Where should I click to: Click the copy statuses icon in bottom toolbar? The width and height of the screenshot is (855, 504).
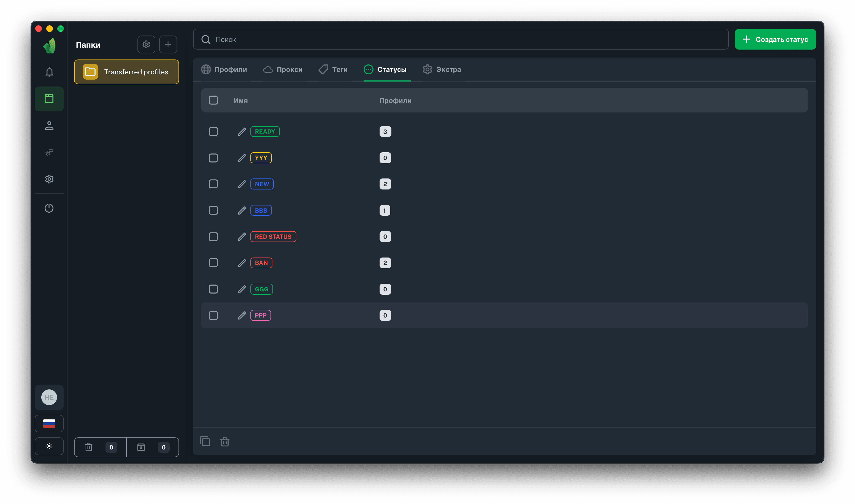[205, 441]
